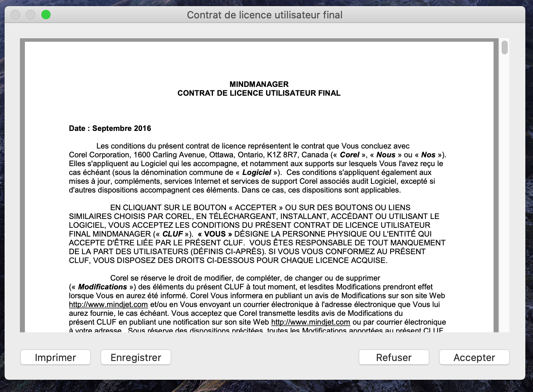The image size is (533, 392).
Task: Click the bold italic term 'Modifications'
Action: click(102, 287)
